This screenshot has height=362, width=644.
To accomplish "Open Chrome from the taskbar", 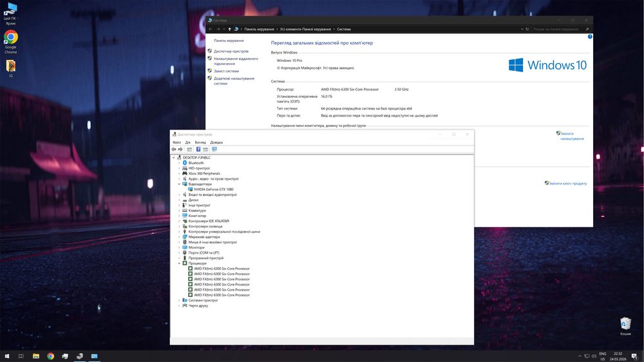I will coord(50,356).
